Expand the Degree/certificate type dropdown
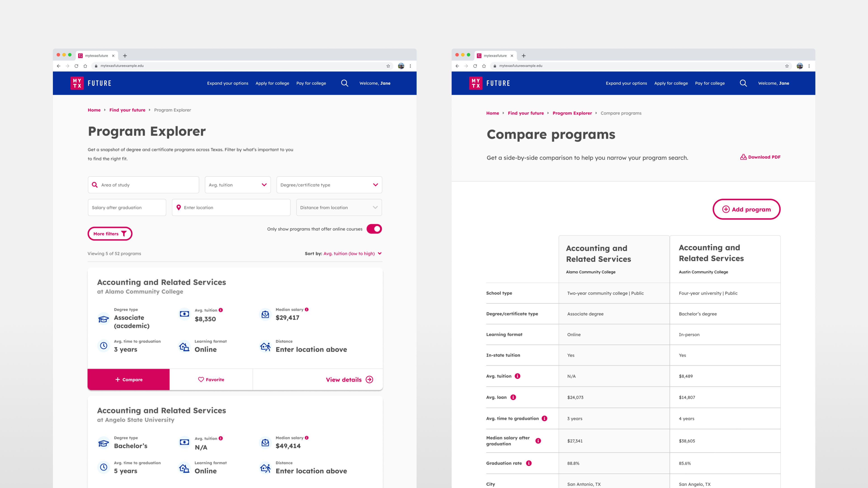 [329, 185]
